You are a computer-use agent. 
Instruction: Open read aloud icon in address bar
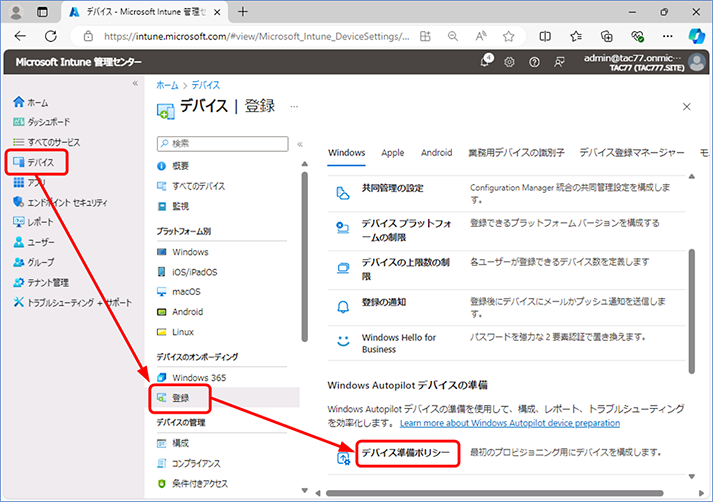click(481, 36)
